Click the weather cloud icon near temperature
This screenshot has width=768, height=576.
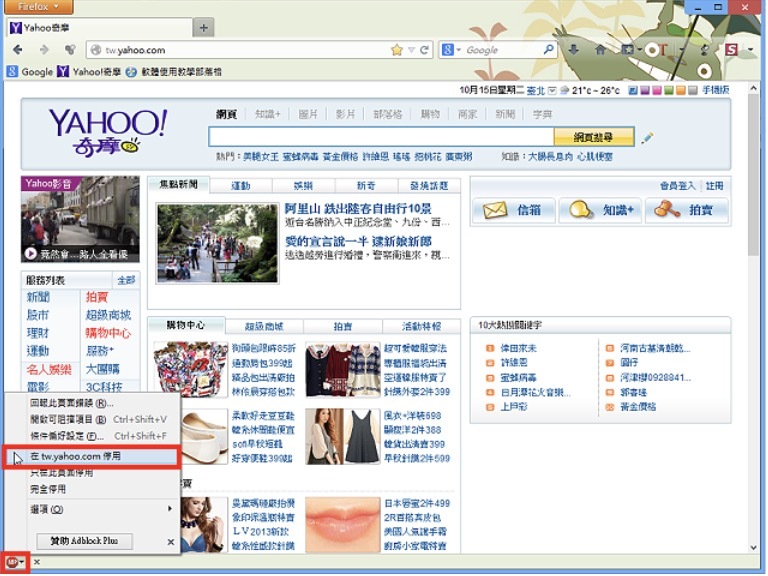pos(565,90)
